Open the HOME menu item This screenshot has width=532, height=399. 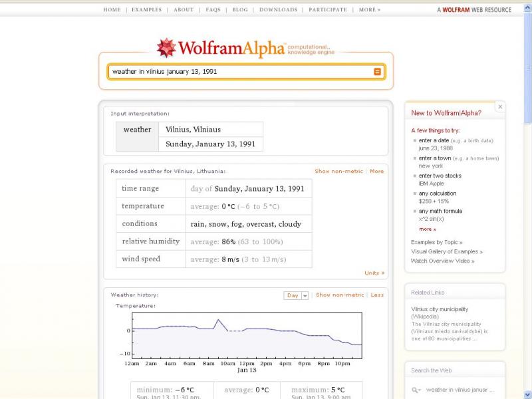click(112, 10)
